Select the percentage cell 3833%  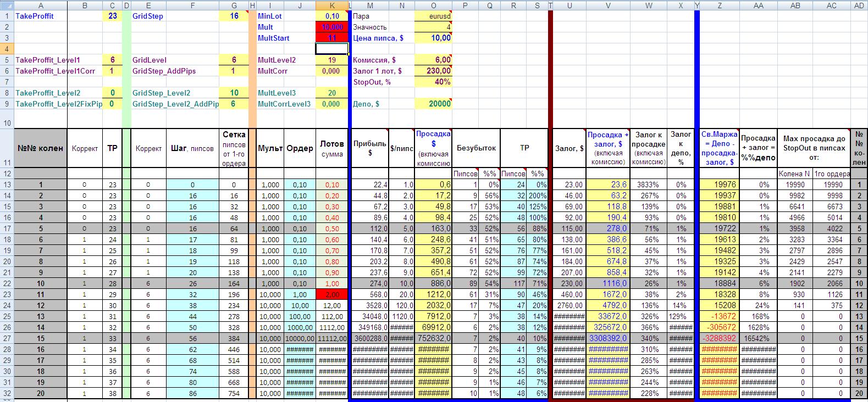tap(649, 185)
